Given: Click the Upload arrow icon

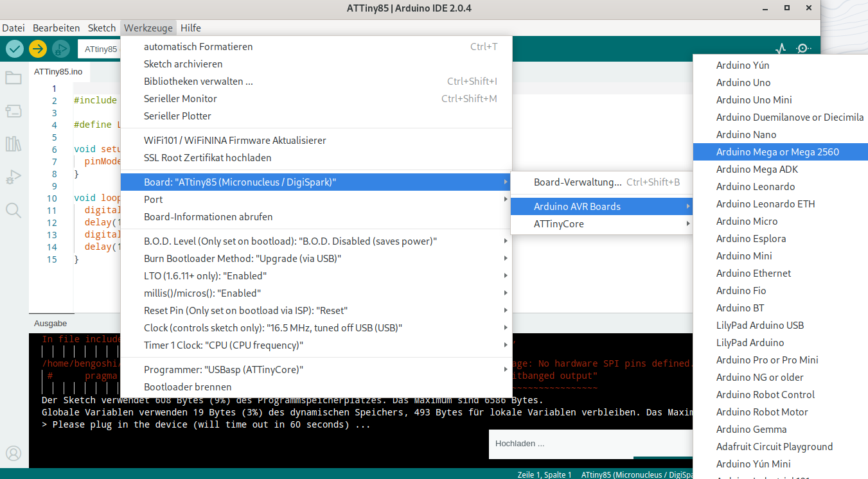Looking at the screenshot, I should coord(38,49).
